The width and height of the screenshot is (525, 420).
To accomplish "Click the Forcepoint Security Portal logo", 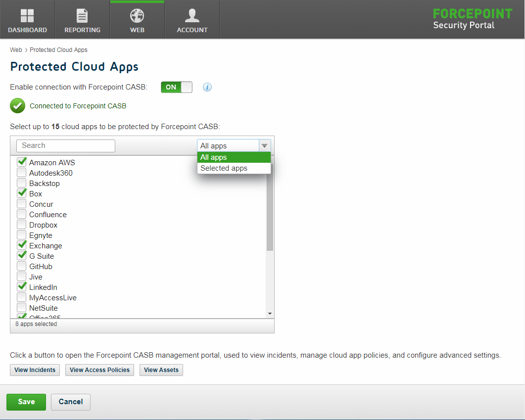I will (x=473, y=19).
